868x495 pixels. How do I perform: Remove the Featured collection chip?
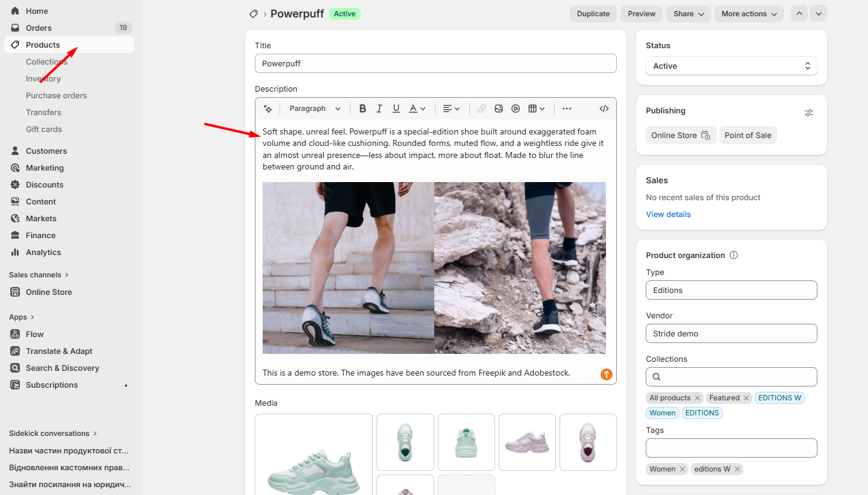746,398
